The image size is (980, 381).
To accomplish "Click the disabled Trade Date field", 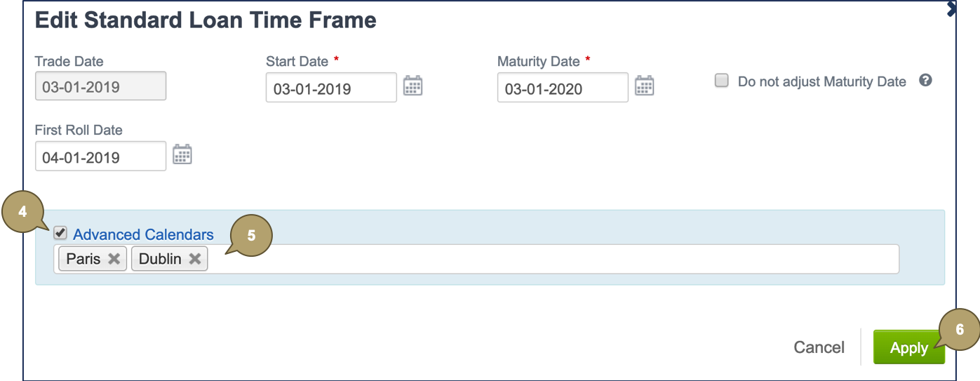I will point(100,86).
